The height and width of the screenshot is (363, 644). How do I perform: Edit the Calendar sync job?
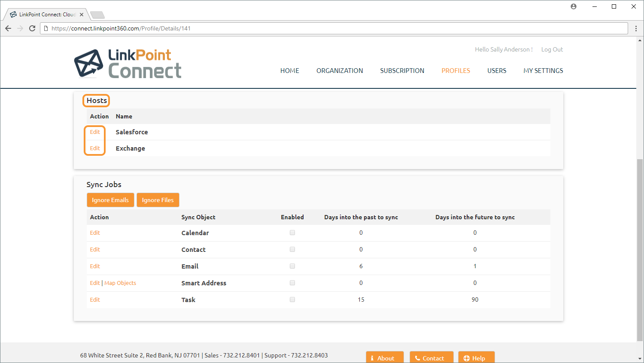95,233
